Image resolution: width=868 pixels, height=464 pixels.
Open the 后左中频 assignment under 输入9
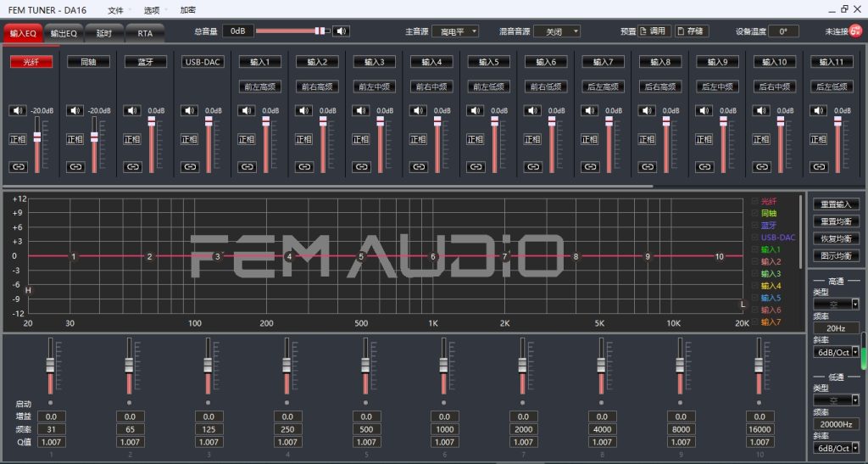pyautogui.click(x=717, y=87)
